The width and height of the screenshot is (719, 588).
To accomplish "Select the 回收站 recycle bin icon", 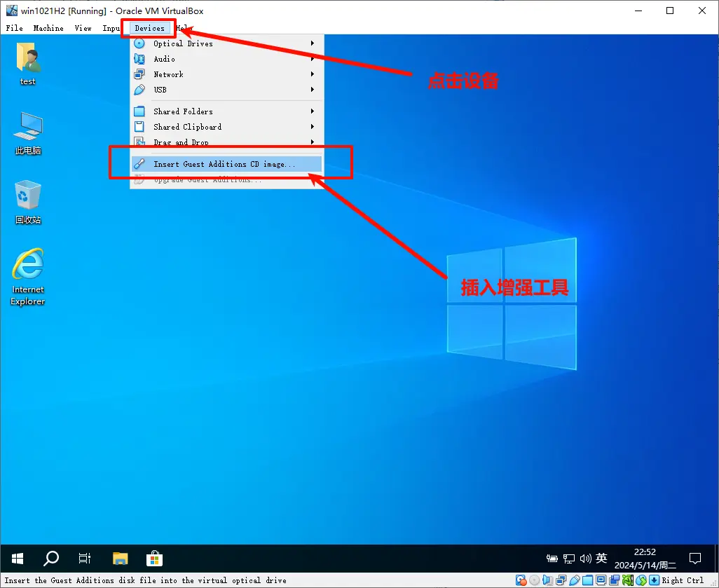I will coord(28,203).
